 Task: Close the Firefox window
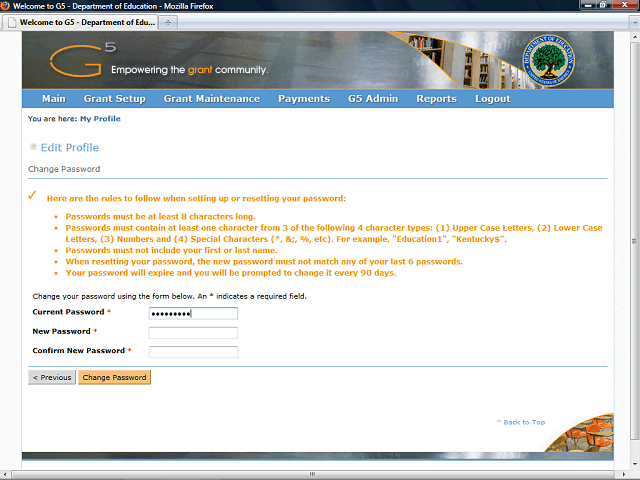tap(624, 5)
